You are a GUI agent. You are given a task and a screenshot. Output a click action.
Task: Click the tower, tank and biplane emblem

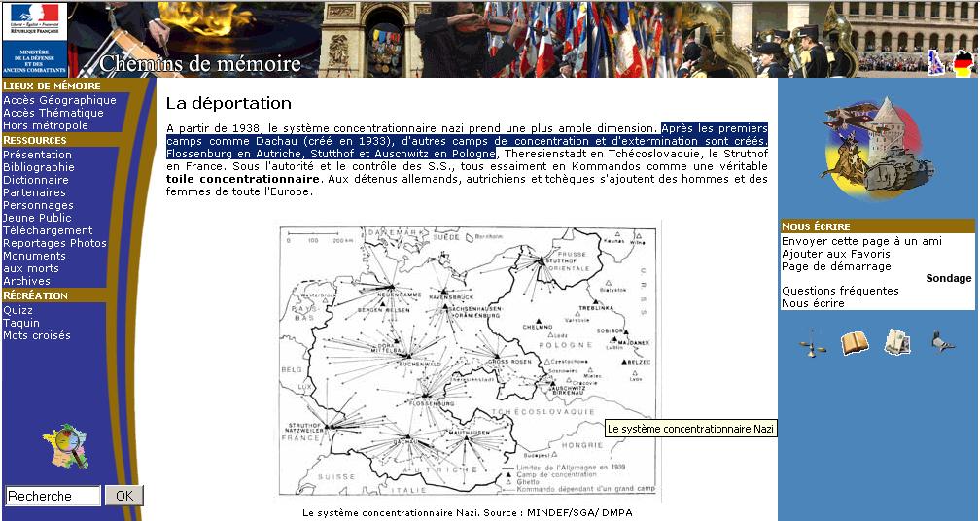[x=879, y=148]
